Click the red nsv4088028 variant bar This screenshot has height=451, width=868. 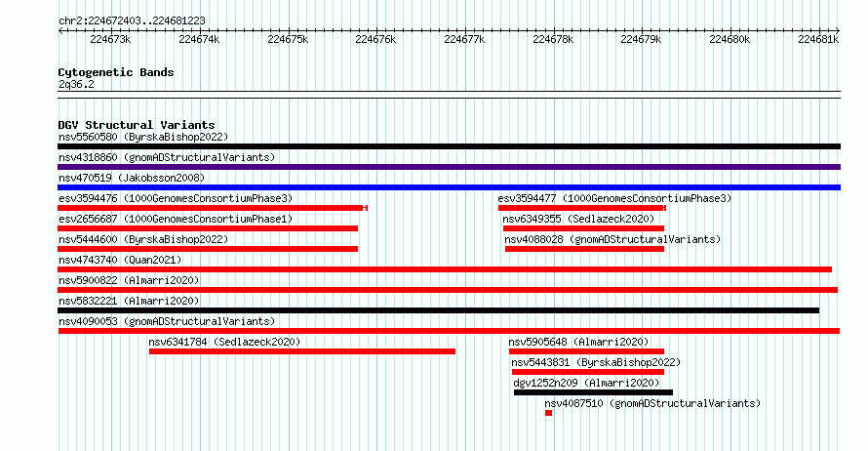584,249
